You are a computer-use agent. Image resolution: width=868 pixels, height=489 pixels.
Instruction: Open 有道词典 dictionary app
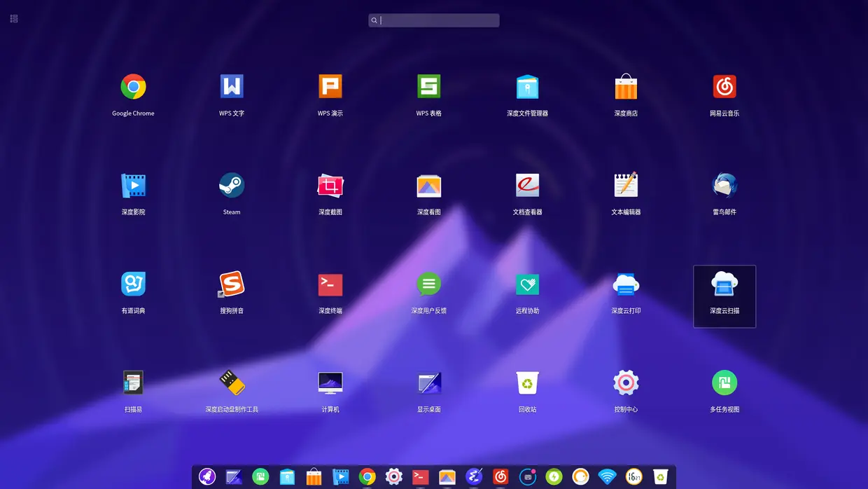pos(133,284)
